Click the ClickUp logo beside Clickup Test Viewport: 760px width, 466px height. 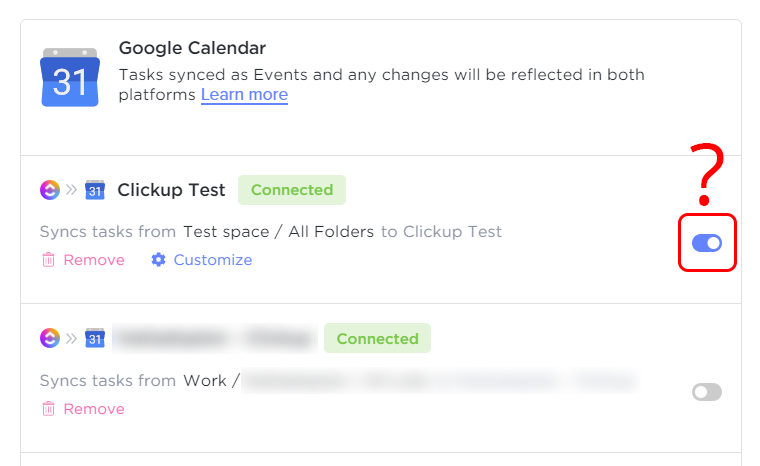tap(50, 190)
